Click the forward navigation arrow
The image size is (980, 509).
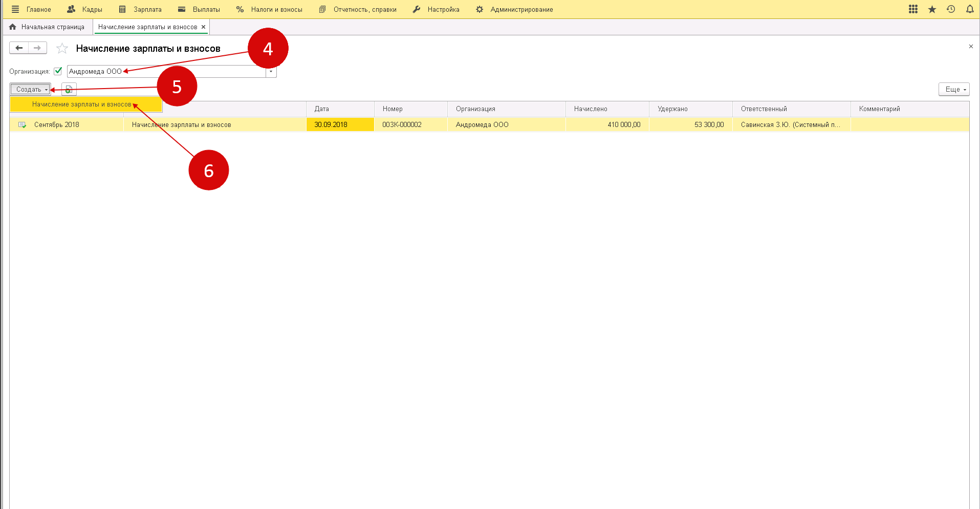click(37, 48)
